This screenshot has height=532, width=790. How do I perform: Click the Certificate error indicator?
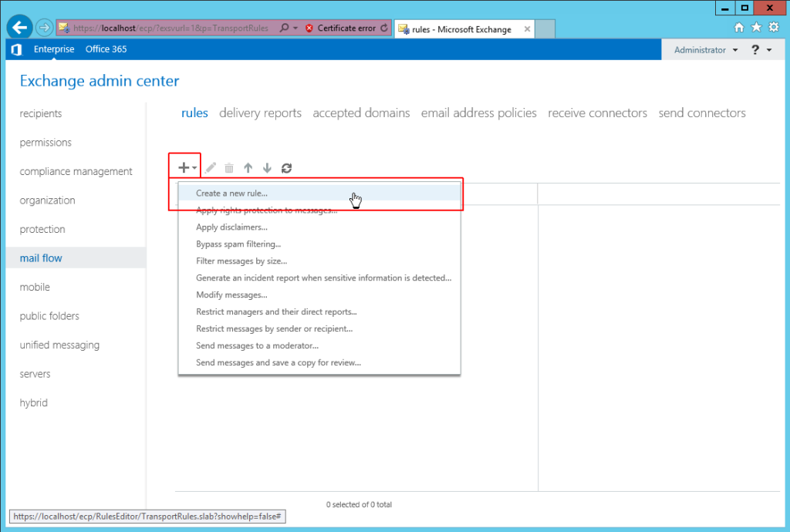[x=343, y=27]
